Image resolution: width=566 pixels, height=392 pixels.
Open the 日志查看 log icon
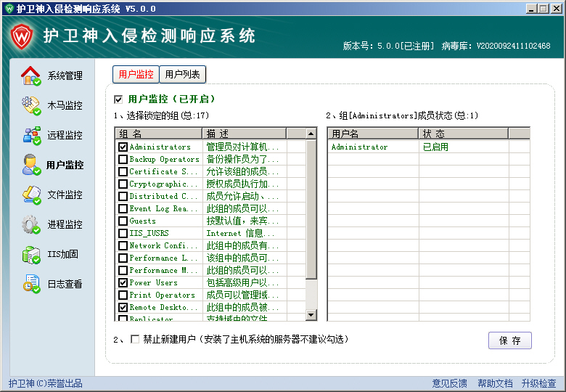click(x=31, y=284)
